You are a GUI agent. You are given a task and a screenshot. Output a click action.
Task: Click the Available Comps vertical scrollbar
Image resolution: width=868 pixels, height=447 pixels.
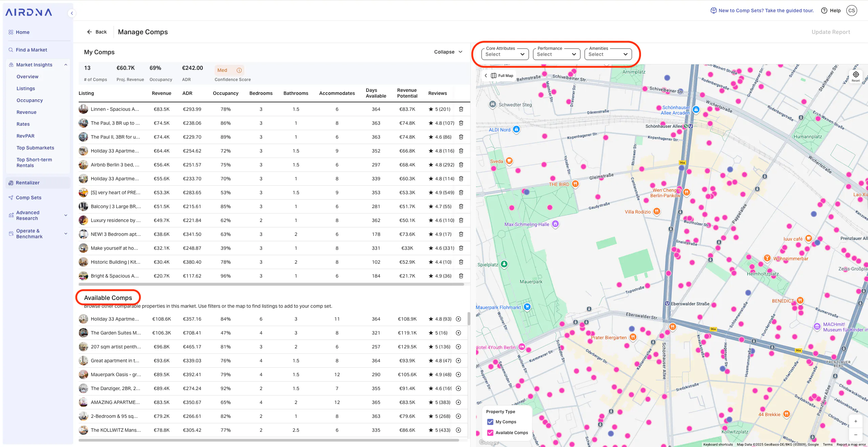[469, 319]
